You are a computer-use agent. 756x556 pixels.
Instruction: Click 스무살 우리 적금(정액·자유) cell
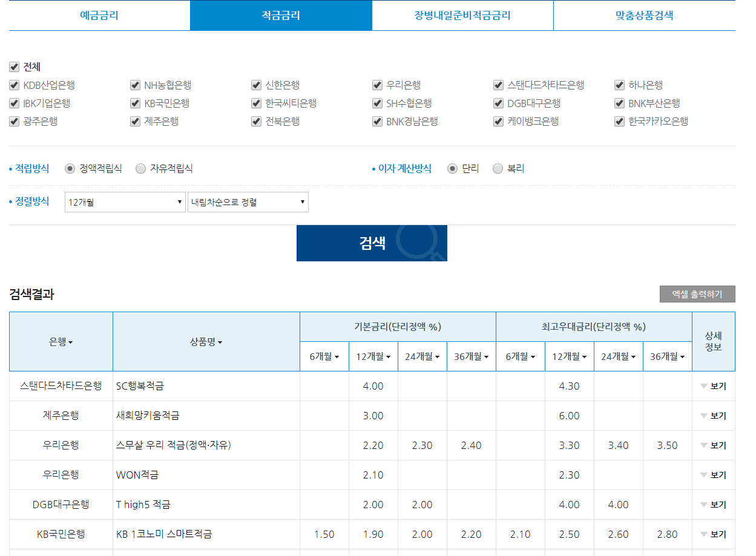coord(206,445)
